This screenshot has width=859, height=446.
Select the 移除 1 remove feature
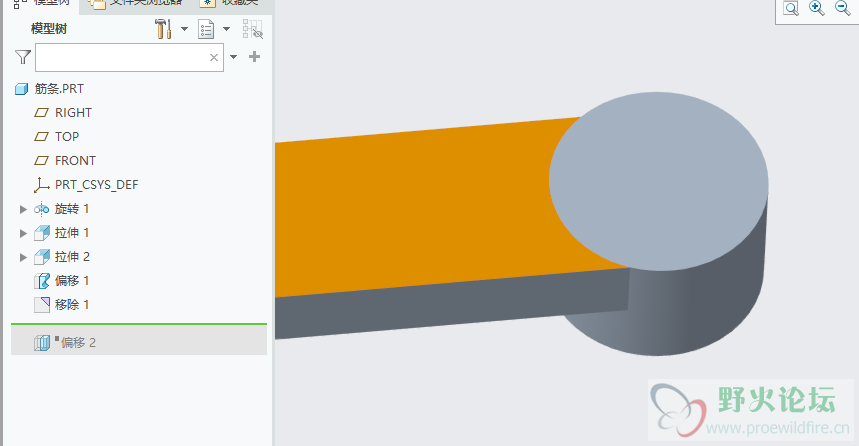point(72,305)
